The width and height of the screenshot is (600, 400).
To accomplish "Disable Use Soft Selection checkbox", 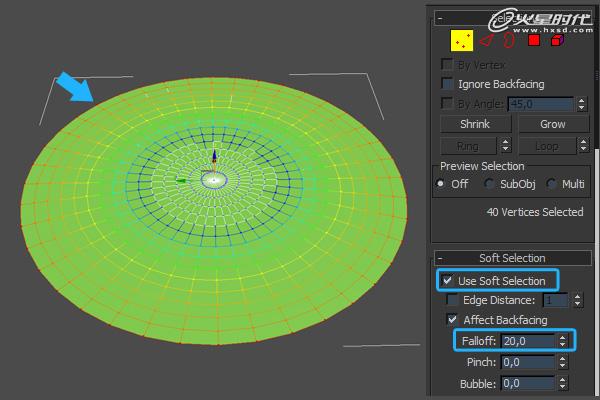I will pos(446,281).
